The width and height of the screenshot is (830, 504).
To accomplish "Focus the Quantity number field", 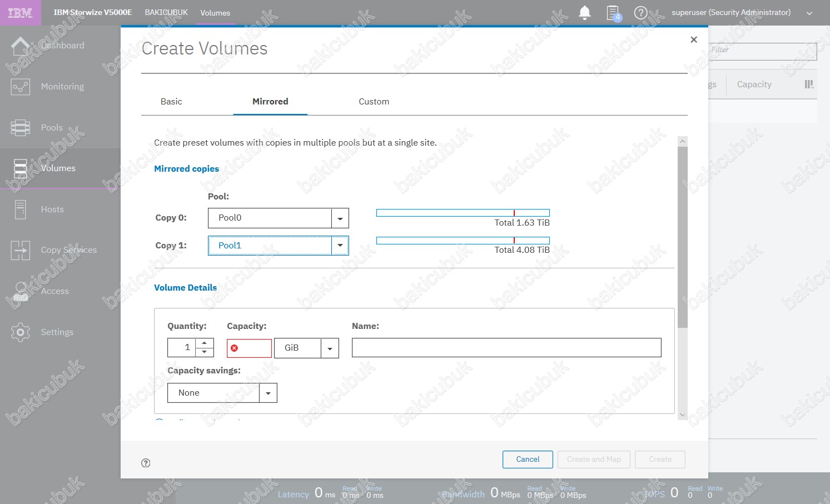I will [182, 348].
